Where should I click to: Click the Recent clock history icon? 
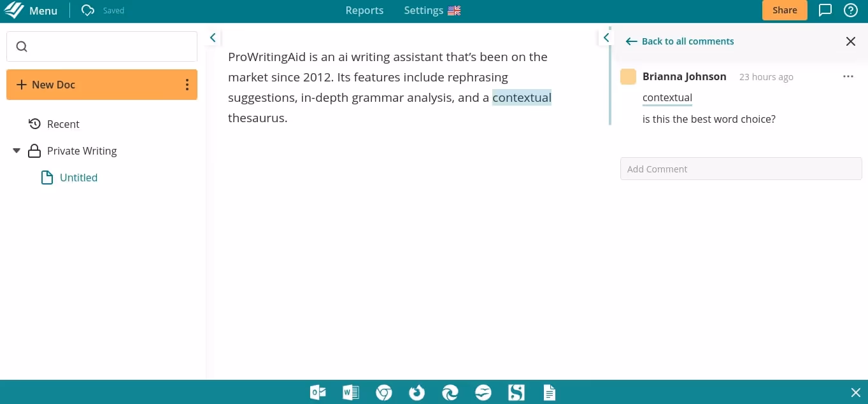pos(35,123)
